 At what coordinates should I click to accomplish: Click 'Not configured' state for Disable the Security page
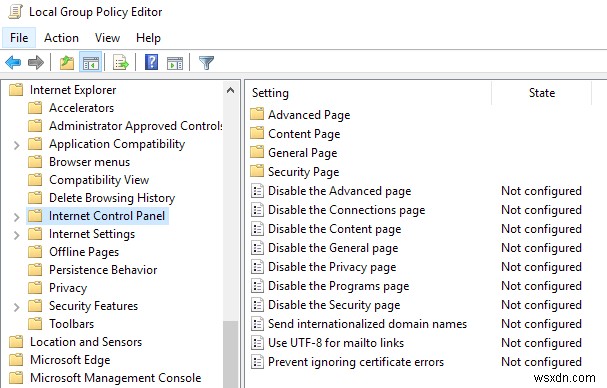[541, 305]
